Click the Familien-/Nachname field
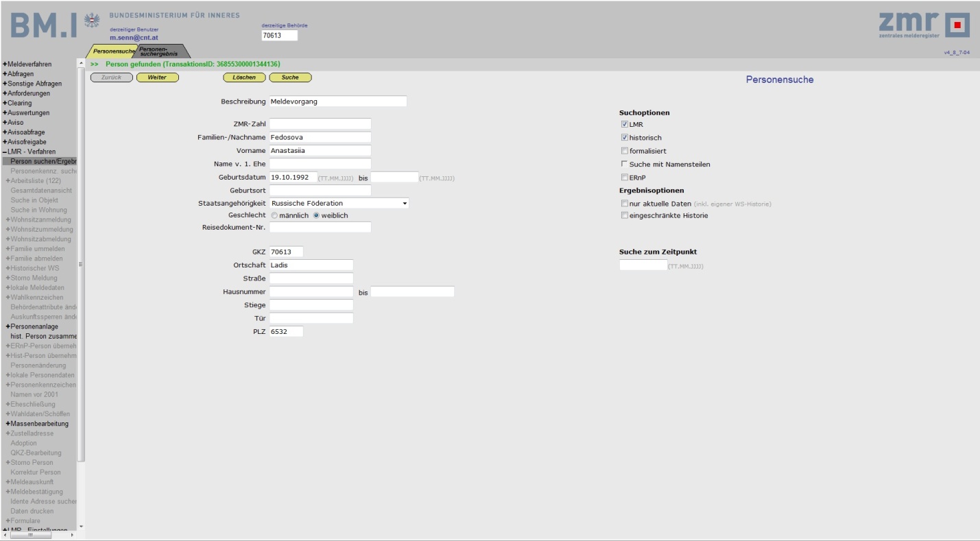This screenshot has width=980, height=541. (x=320, y=137)
